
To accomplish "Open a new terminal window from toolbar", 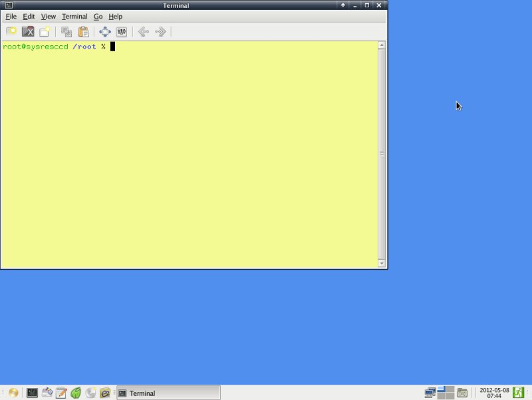I will 45,31.
